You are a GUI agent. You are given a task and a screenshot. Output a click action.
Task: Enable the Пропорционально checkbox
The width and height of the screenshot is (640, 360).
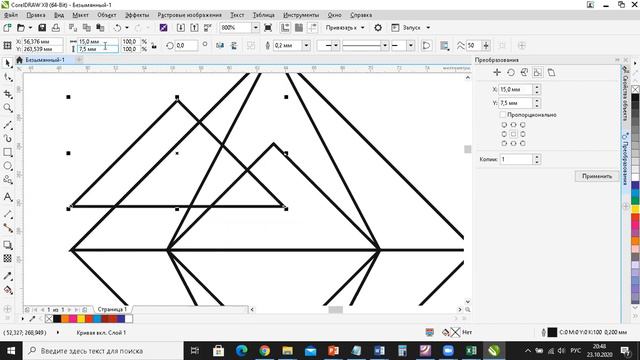[x=503, y=115]
